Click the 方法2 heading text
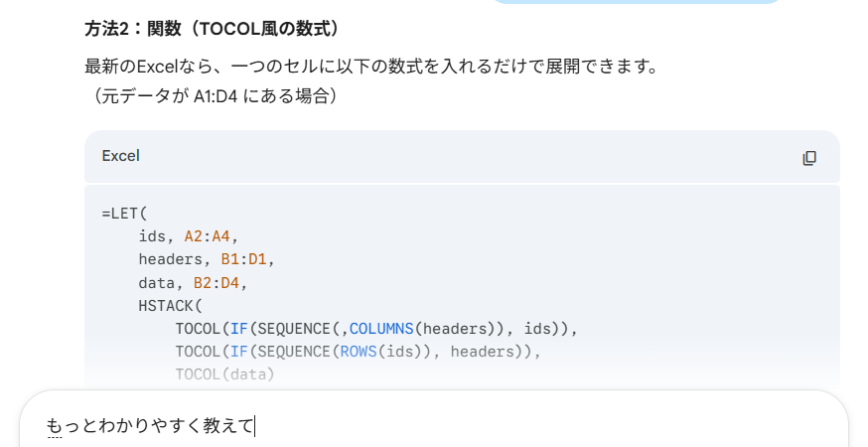The image size is (868, 447). click(x=212, y=29)
